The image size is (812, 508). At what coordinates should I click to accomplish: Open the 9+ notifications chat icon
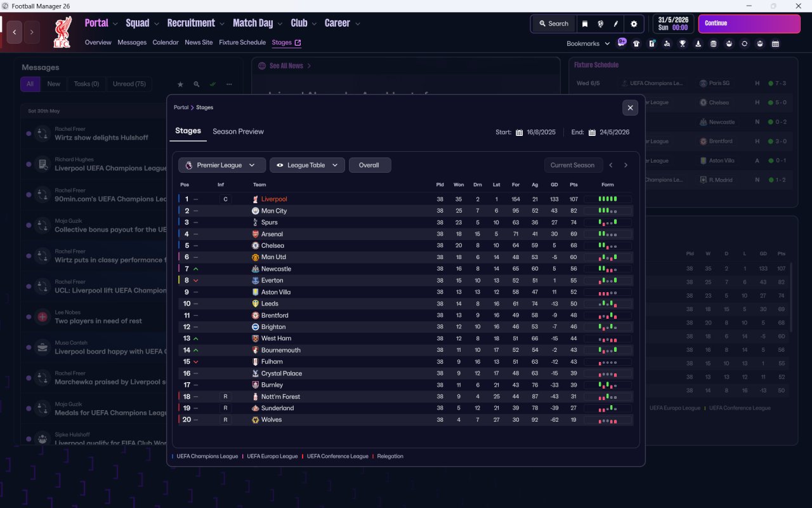(x=622, y=43)
